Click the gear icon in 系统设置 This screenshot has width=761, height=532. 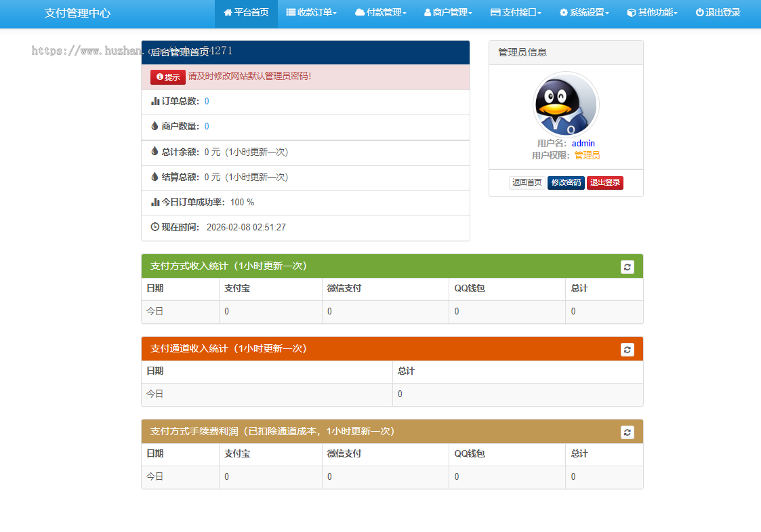564,13
